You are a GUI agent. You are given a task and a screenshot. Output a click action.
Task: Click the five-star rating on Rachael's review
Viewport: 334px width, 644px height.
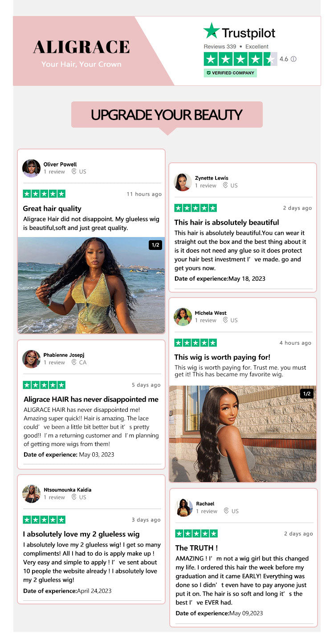196,533
